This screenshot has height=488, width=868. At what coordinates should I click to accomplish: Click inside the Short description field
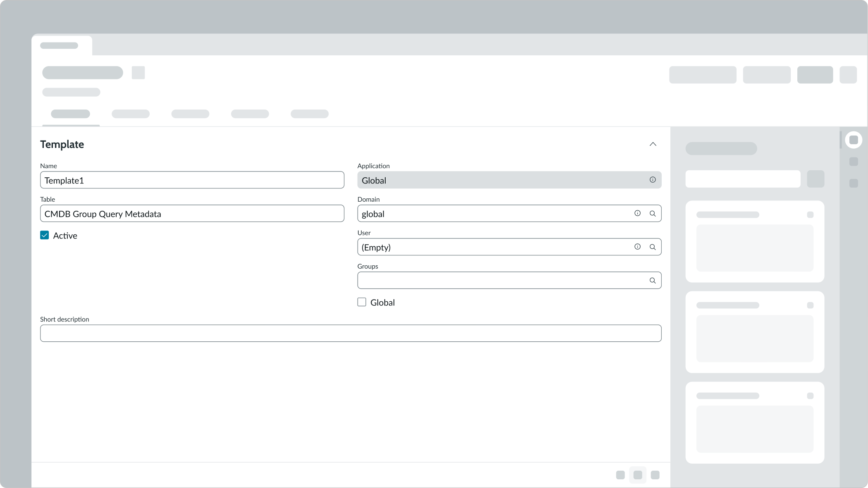tap(351, 333)
